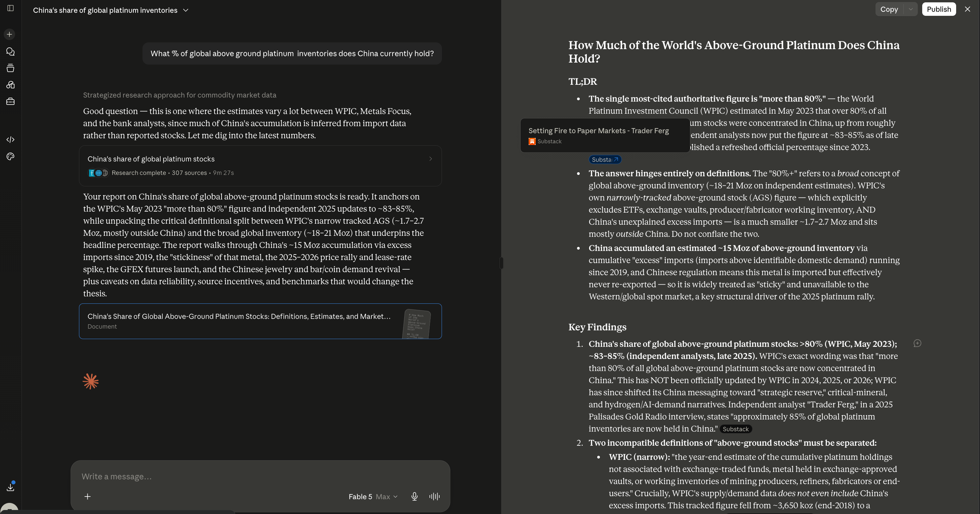Click the Publish button

point(939,9)
